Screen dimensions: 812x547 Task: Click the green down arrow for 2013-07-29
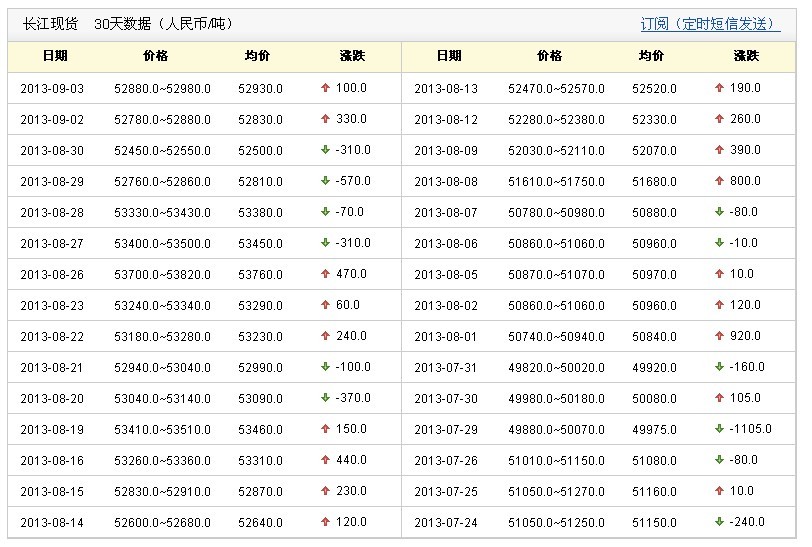[x=719, y=428]
